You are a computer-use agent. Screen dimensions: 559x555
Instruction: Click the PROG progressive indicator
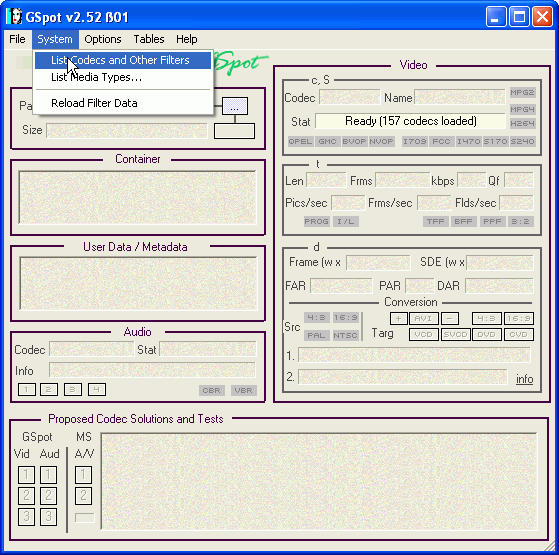click(x=316, y=222)
